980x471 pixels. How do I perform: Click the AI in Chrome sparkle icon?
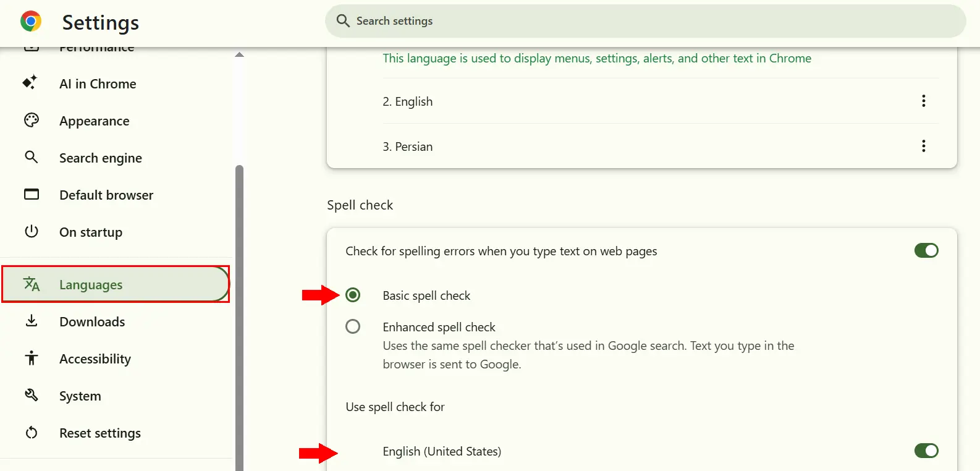click(x=30, y=82)
